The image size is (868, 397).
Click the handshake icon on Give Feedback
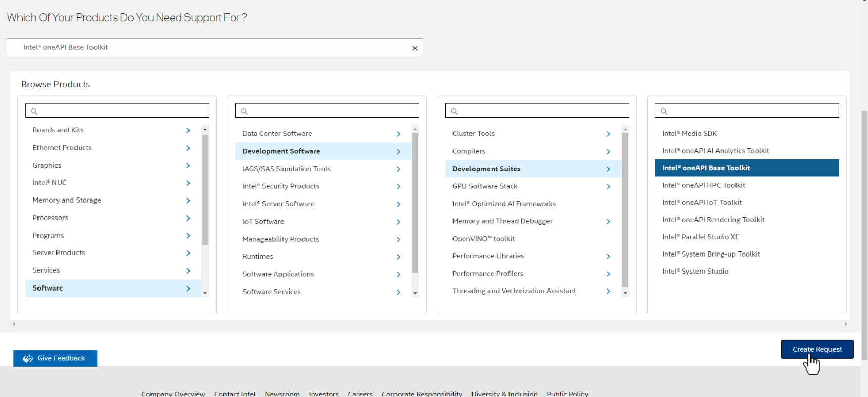point(28,358)
